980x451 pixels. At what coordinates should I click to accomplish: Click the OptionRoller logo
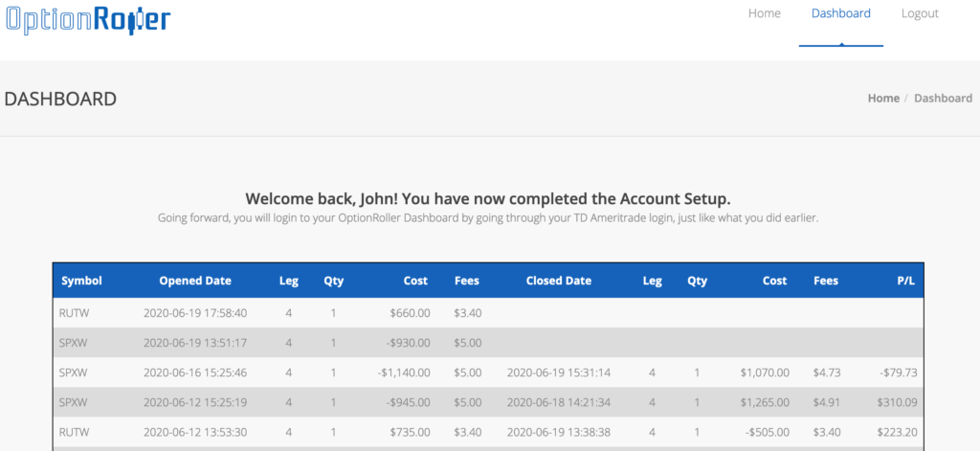pyautogui.click(x=88, y=21)
